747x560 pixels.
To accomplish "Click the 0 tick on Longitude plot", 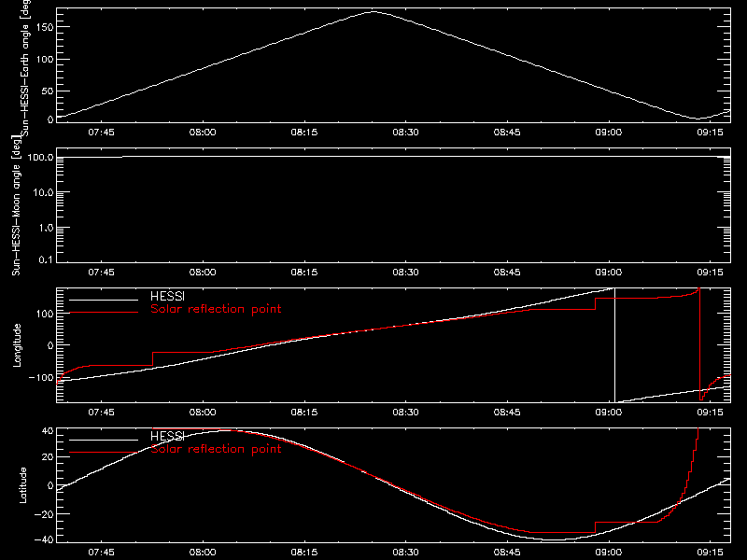I will point(50,345).
